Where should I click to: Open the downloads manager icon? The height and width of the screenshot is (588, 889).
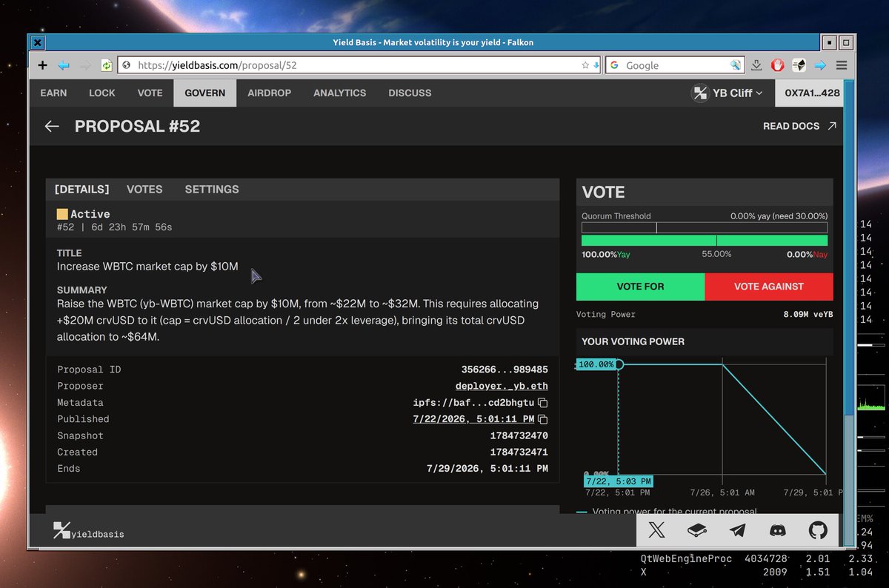coord(756,65)
